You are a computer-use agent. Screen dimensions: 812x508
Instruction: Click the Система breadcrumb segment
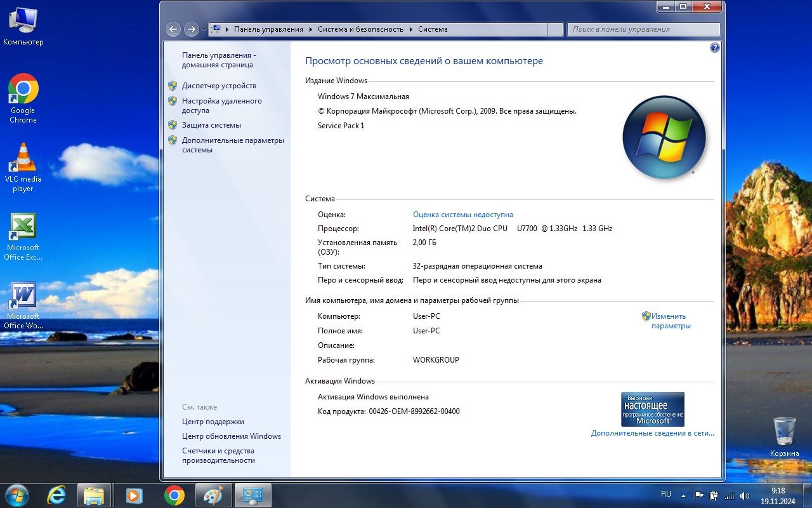(433, 29)
